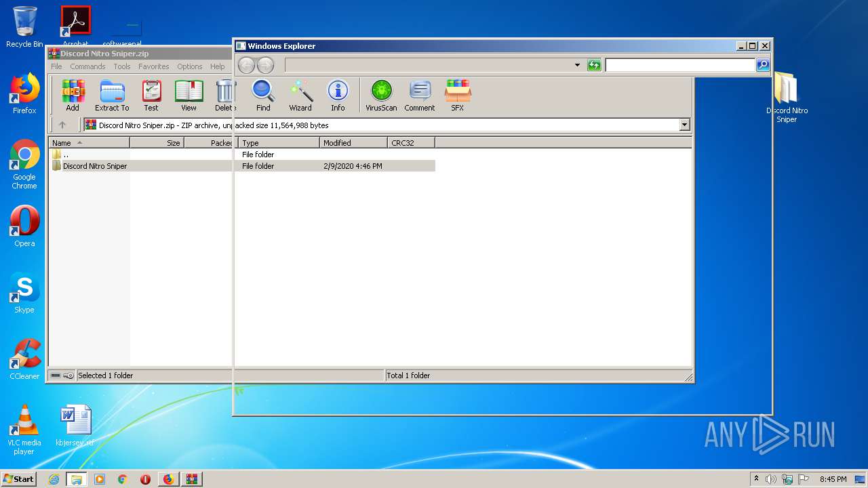Image resolution: width=868 pixels, height=488 pixels.
Task: Select Discord Nitro Sniper desktop folder
Action: point(787,97)
